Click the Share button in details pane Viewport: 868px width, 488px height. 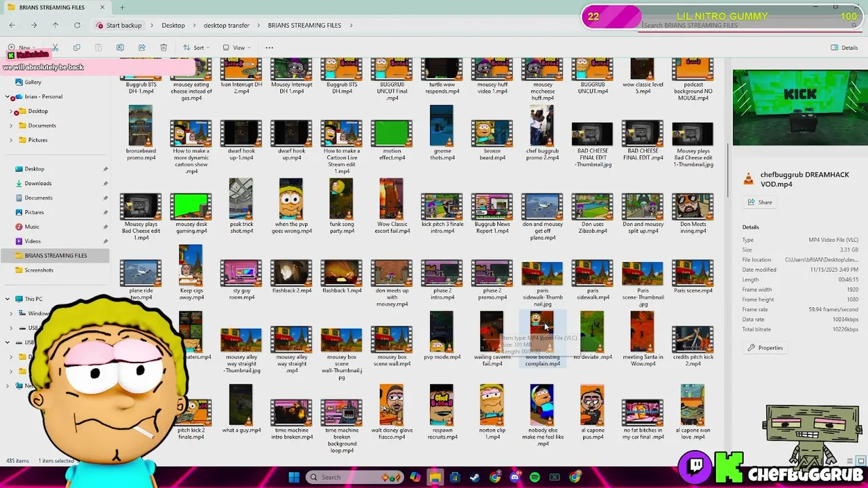click(x=759, y=202)
